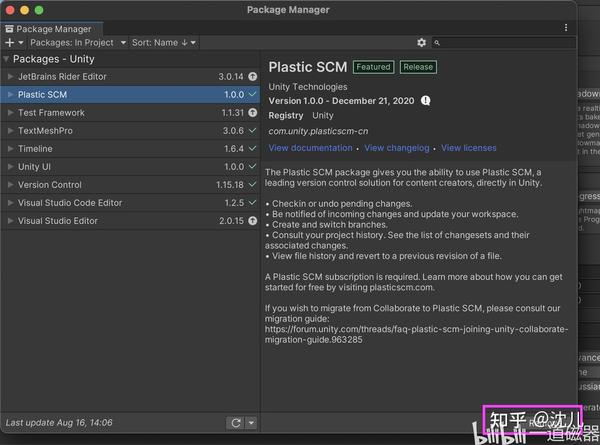Click the Featured tag badge
The width and height of the screenshot is (600, 445).
(373, 67)
